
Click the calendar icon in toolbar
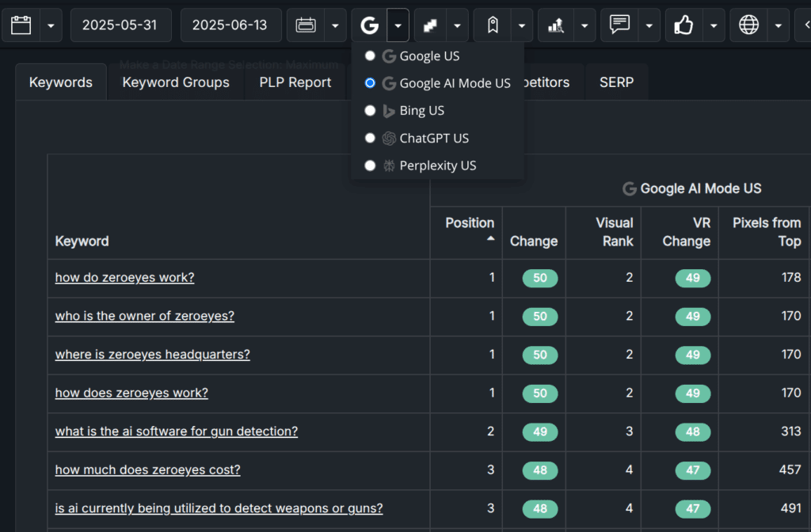pos(21,25)
